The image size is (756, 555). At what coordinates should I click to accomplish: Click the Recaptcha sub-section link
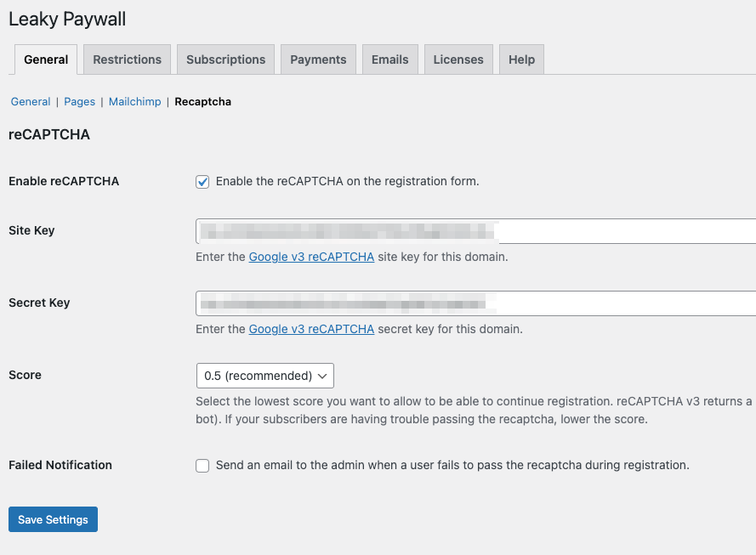click(x=202, y=101)
